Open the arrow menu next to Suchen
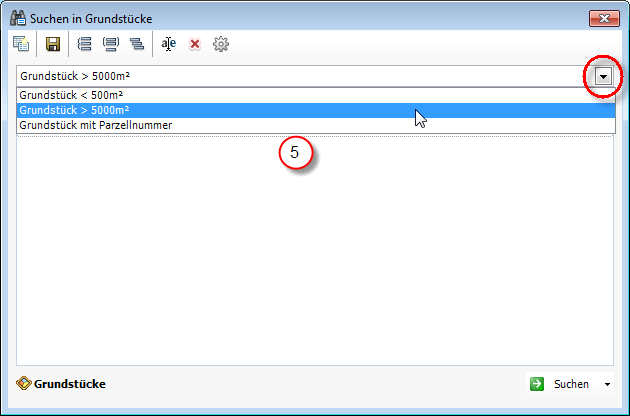Screen dimensions: 630x416 pyautogui.click(x=607, y=384)
